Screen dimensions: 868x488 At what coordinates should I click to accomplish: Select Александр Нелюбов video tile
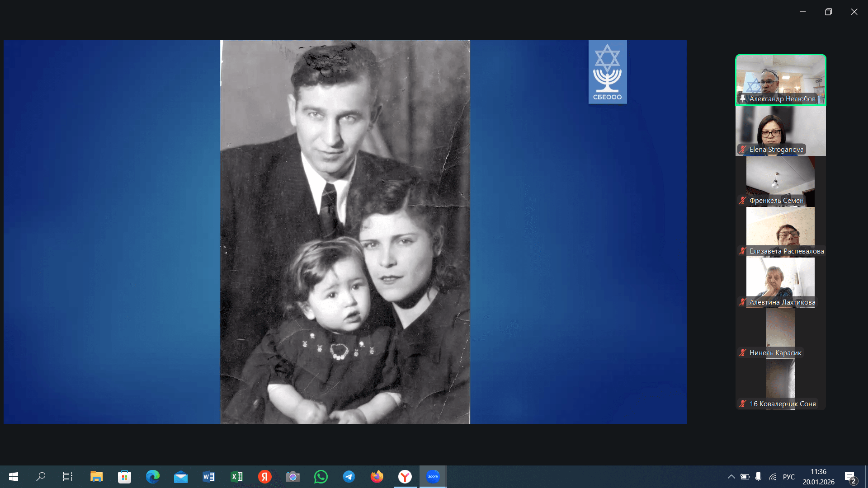[781, 80]
